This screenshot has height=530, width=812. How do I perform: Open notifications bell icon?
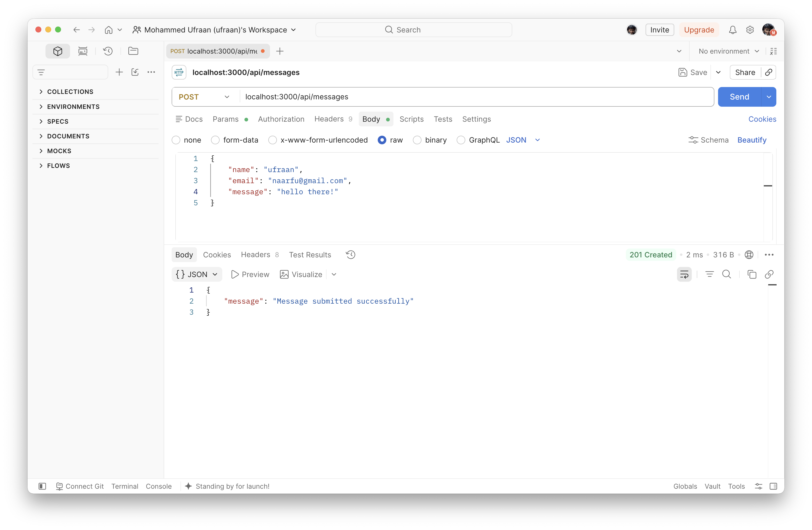coord(733,30)
